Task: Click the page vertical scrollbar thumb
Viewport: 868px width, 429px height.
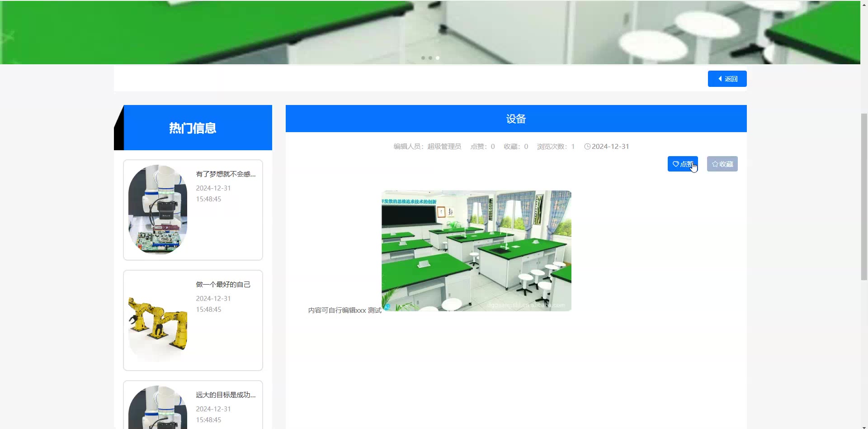Action: [864, 197]
